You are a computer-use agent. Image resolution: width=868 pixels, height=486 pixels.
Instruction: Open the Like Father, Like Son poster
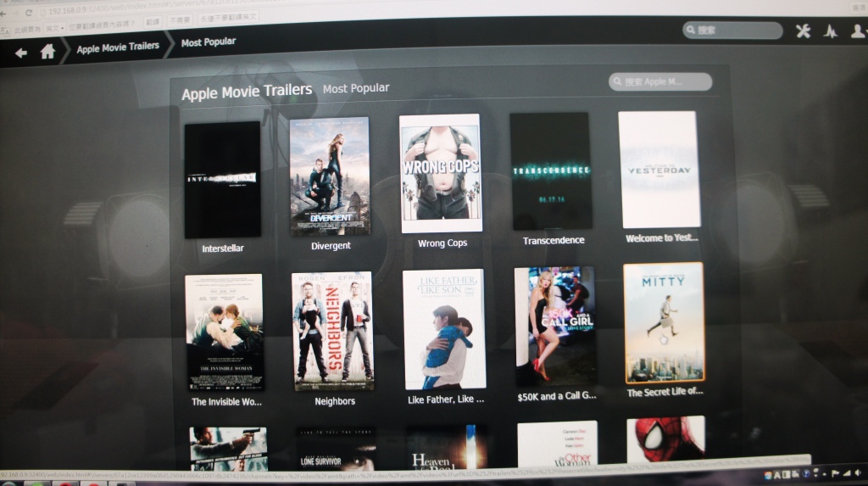coord(444,328)
